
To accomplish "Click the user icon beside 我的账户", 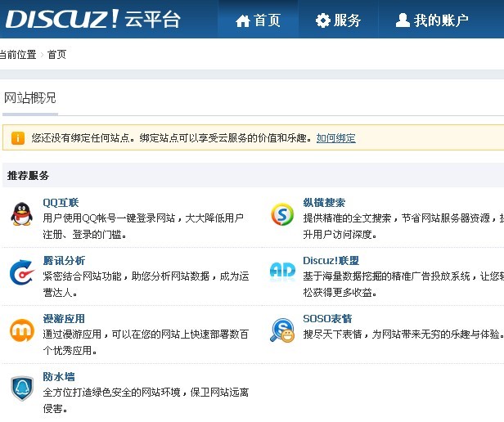I will click(403, 20).
